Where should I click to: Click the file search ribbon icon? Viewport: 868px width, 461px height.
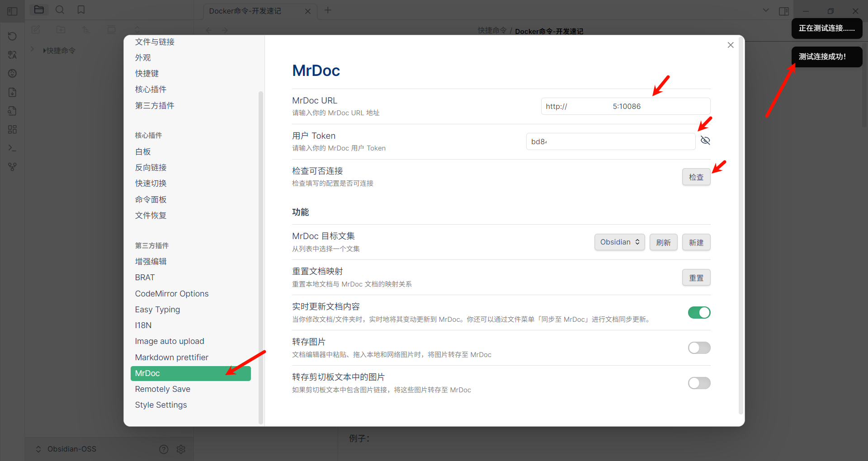pos(12,111)
